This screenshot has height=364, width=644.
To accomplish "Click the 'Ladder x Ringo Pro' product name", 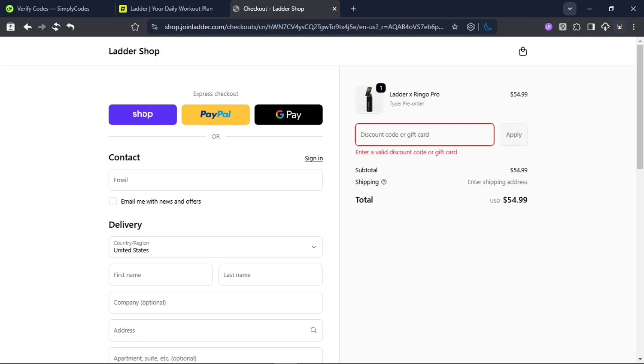I will pos(414,95).
